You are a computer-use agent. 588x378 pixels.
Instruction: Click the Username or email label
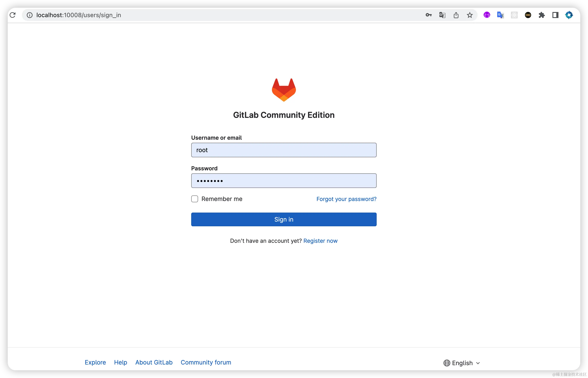pyautogui.click(x=216, y=138)
